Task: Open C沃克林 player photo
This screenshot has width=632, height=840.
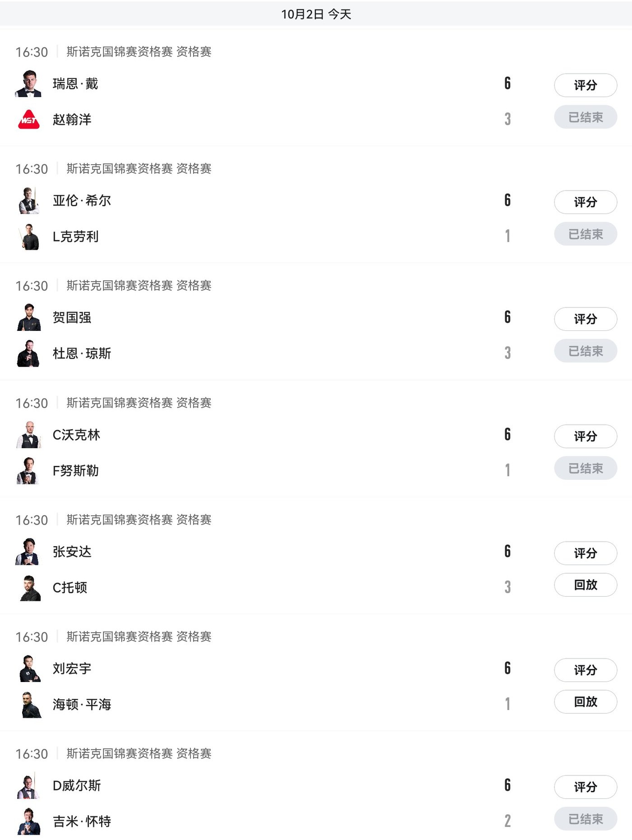Action: (x=29, y=435)
